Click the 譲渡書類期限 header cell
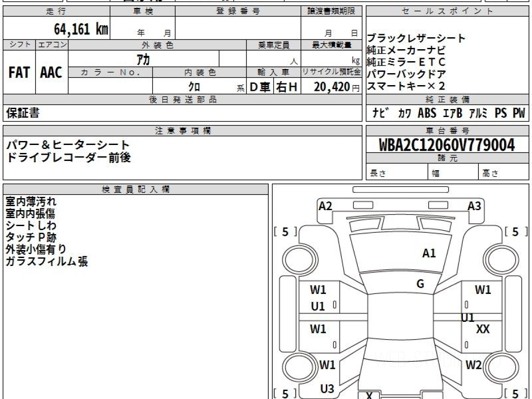This screenshot has width=532, height=399. 331,12
